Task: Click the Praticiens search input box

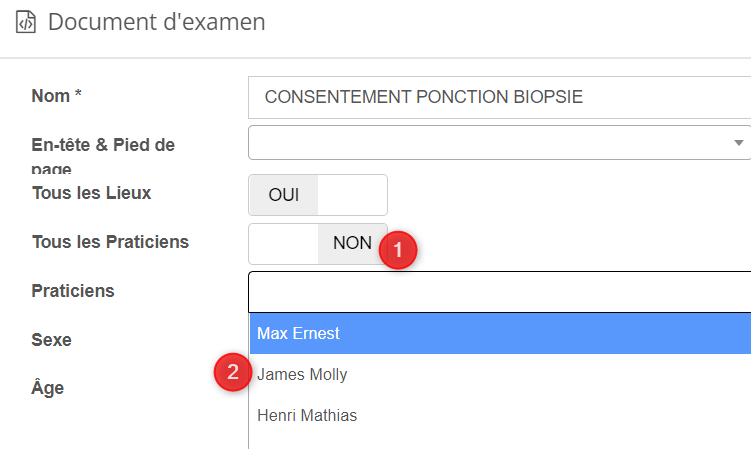Action: [x=498, y=291]
